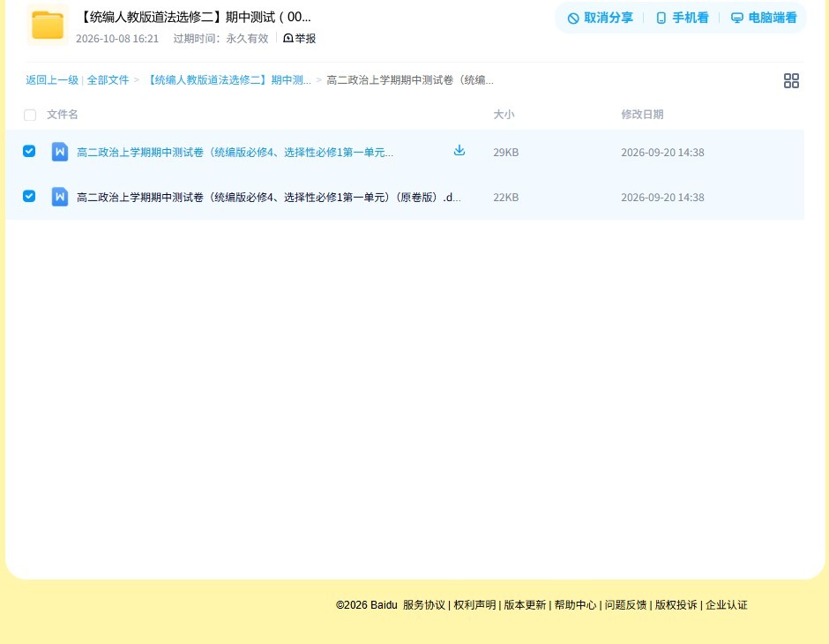Click the yellow shared folder icon

pos(48,25)
